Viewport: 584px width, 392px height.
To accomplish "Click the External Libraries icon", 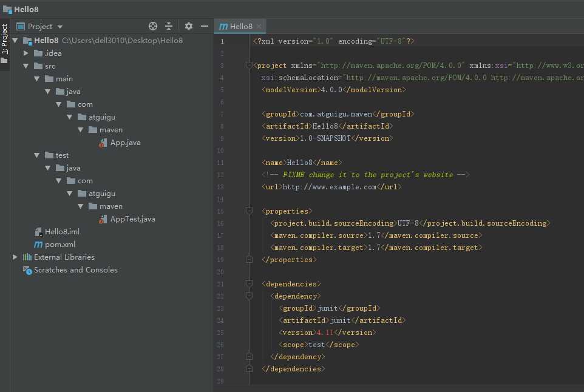I will point(27,257).
